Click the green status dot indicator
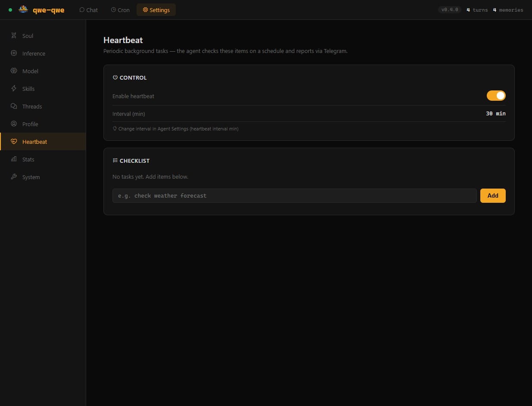This screenshot has width=532, height=406. pyautogui.click(x=10, y=10)
